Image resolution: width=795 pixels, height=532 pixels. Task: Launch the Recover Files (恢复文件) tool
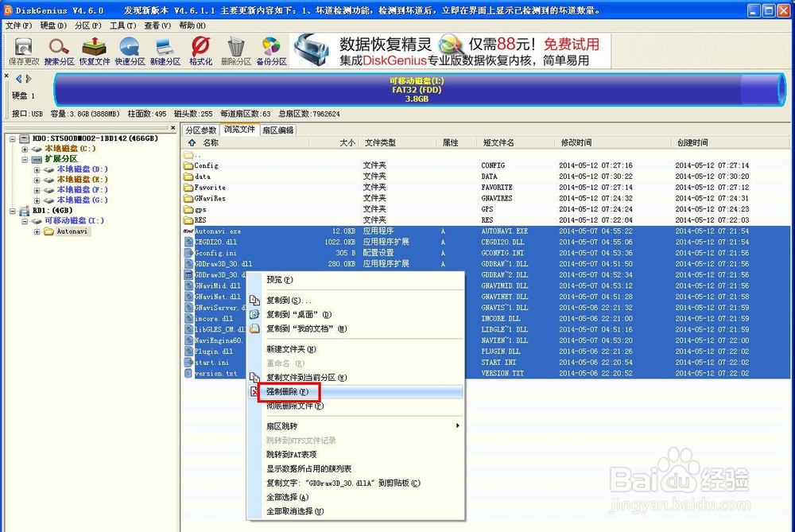[95, 51]
